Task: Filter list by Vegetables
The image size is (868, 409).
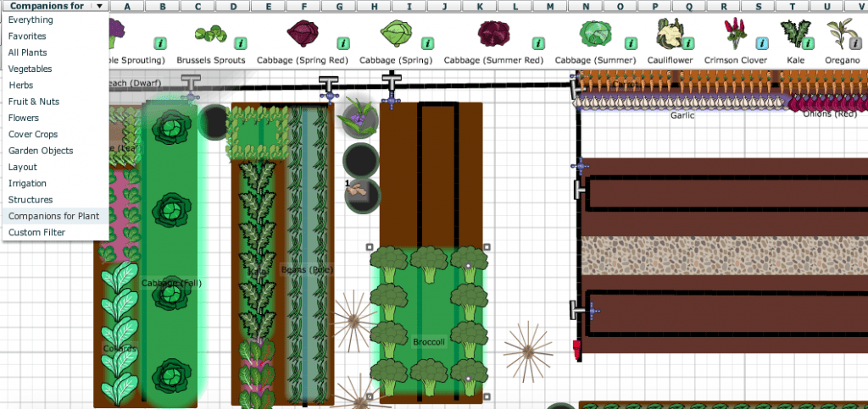Action: [30, 69]
